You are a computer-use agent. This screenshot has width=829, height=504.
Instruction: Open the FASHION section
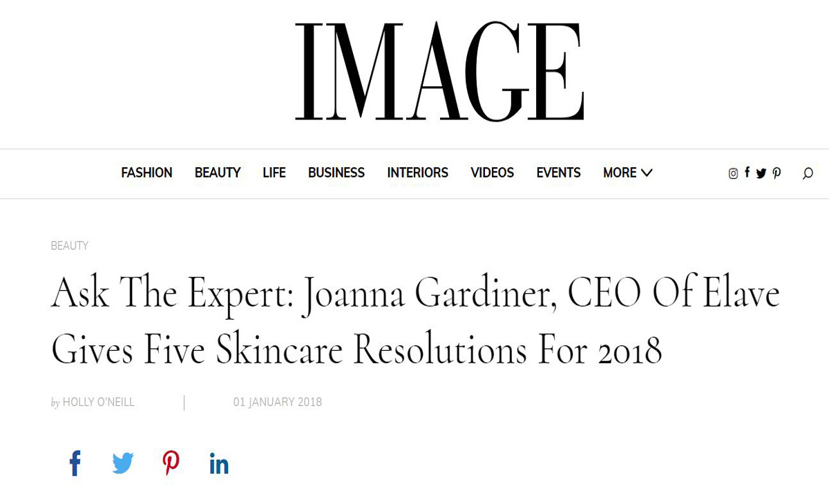146,173
